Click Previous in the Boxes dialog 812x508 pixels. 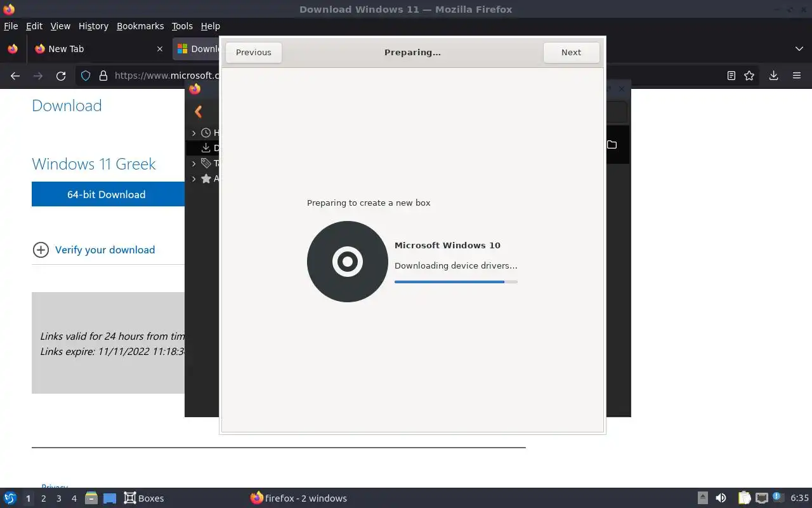click(254, 52)
